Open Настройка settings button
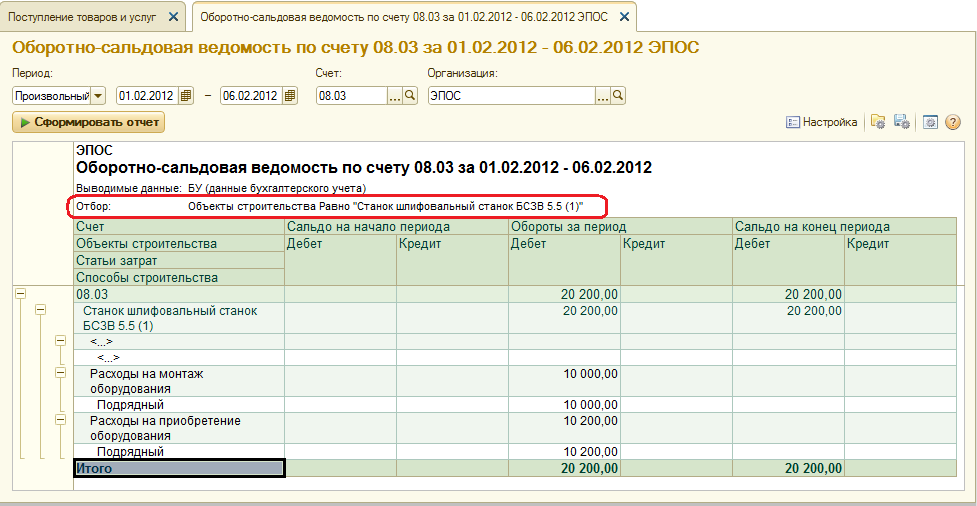 coord(822,122)
